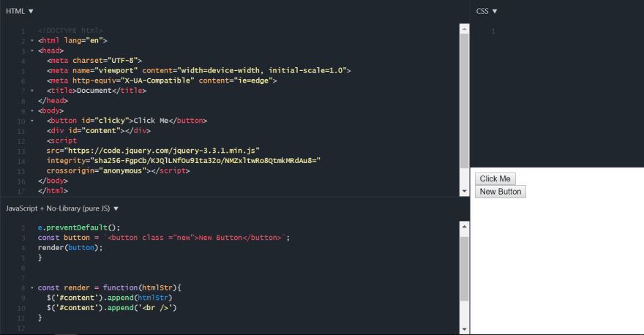Click the 'const button' template string line
Screen dimensions: 644x335
[x=164, y=238]
